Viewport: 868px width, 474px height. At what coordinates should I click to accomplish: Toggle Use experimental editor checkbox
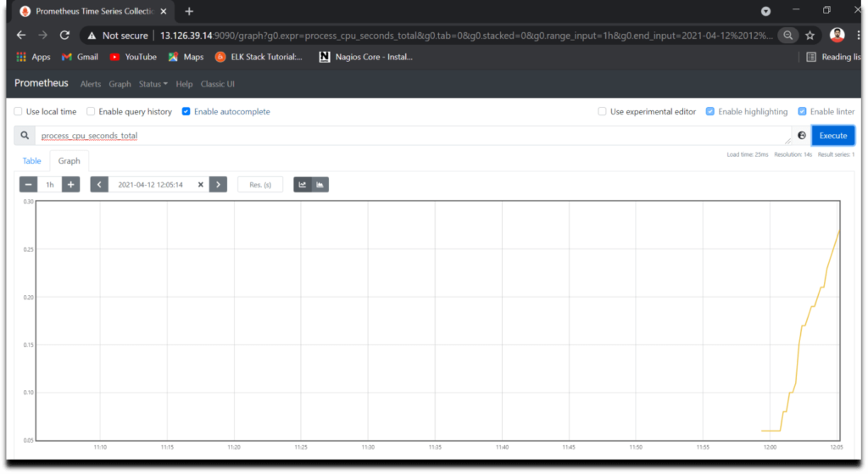point(602,111)
